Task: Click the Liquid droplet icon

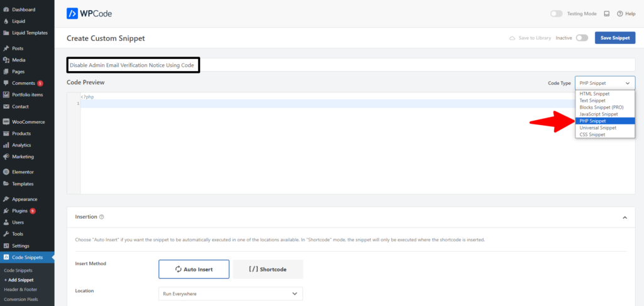Action: coord(6,21)
